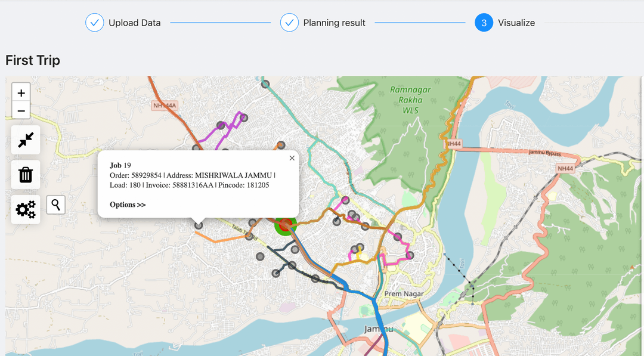Expand the Options section in the Job popup

[127, 205]
